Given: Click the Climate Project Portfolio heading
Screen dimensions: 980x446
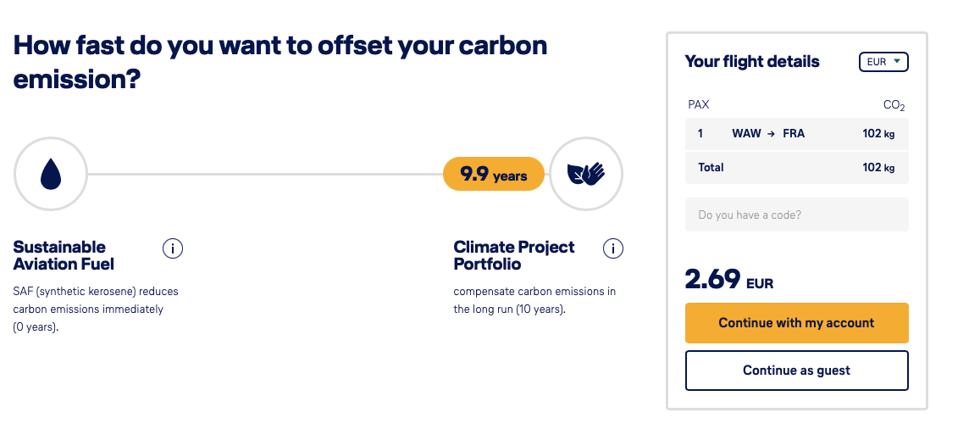Looking at the screenshot, I should pos(514,255).
